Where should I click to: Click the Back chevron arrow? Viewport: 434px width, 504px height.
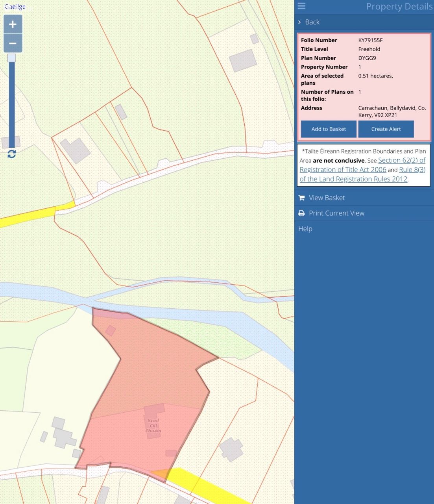[299, 22]
